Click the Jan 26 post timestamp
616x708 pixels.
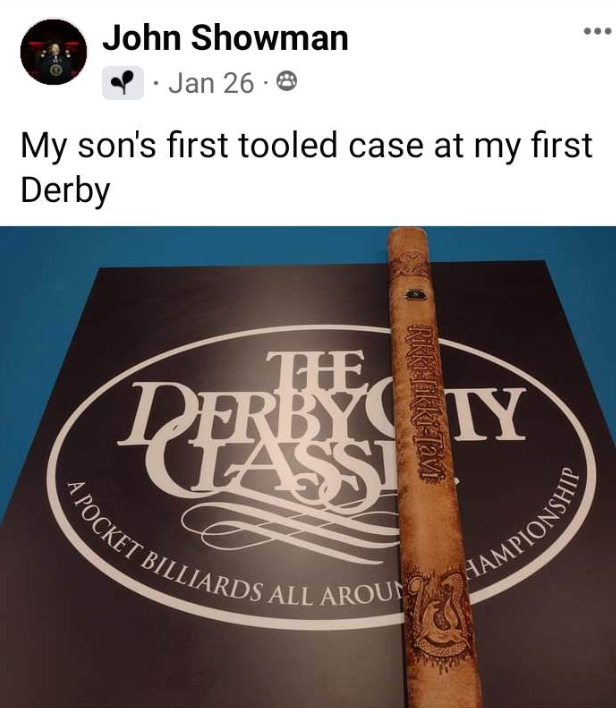(x=211, y=83)
